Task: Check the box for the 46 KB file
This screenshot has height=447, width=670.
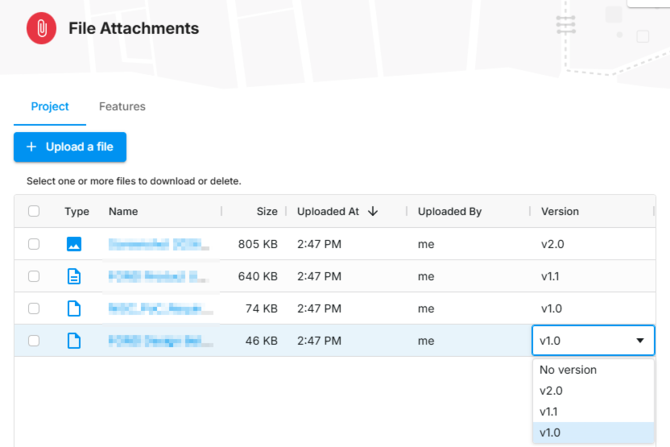Action: pyautogui.click(x=34, y=341)
